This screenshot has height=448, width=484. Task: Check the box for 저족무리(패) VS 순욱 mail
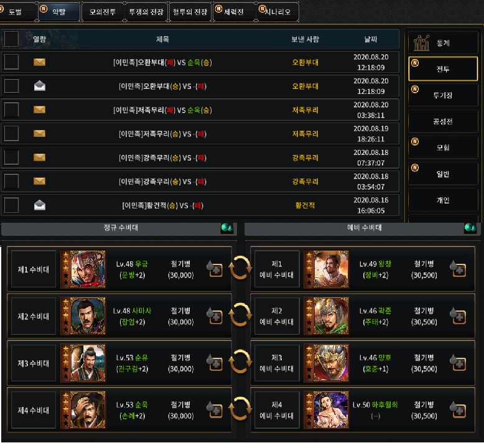(x=11, y=110)
